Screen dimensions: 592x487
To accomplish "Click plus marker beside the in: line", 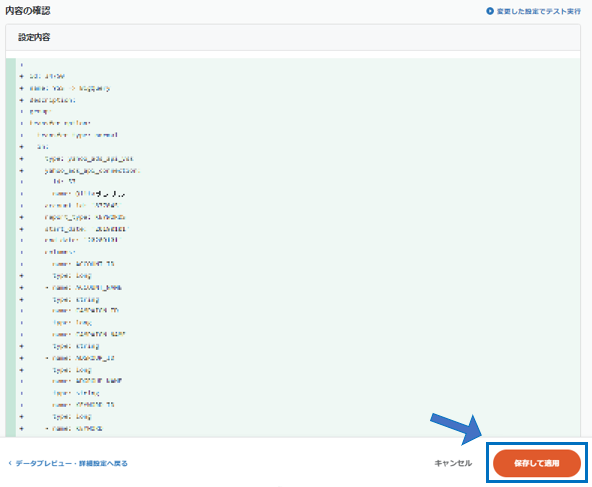I will pyautogui.click(x=22, y=146).
